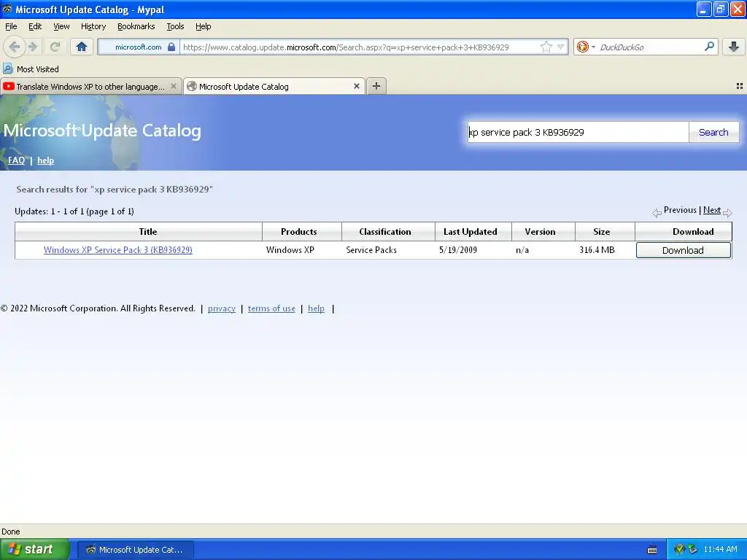Click the second system tray icon near clock
Viewport: 747px width, 560px height.
pyautogui.click(x=693, y=550)
